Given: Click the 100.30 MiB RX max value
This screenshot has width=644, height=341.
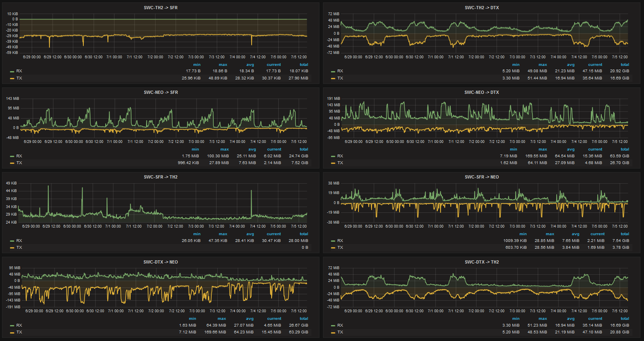Looking at the screenshot, I should click(x=218, y=156).
